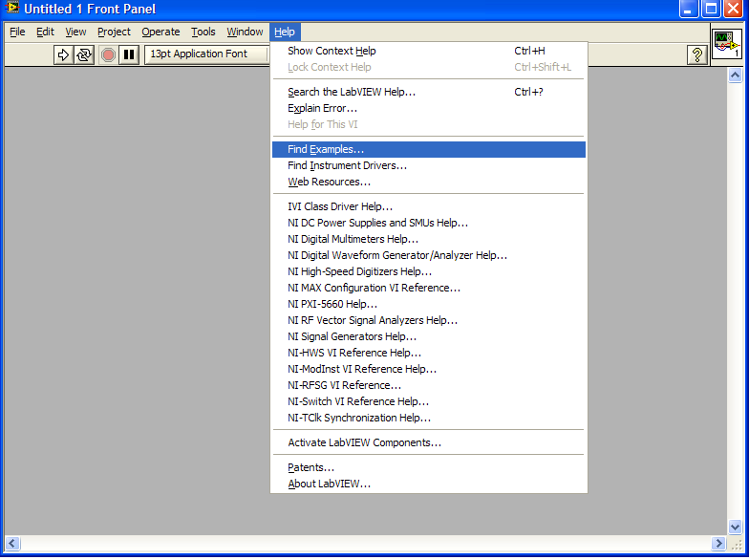749x560 pixels.
Task: Click the Pause toolbar icon
Action: coord(129,55)
